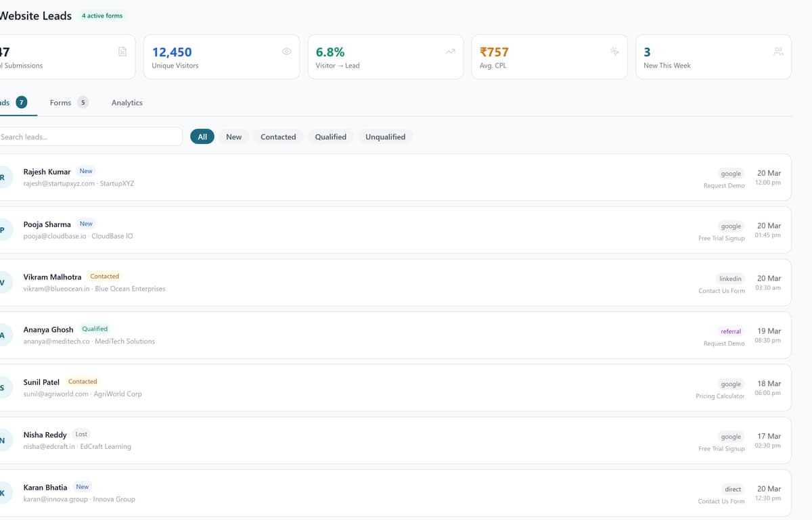Viewport: 812px width, 520px height.
Task: Click the 18 Mar date in Sunil row
Action: 769,384
